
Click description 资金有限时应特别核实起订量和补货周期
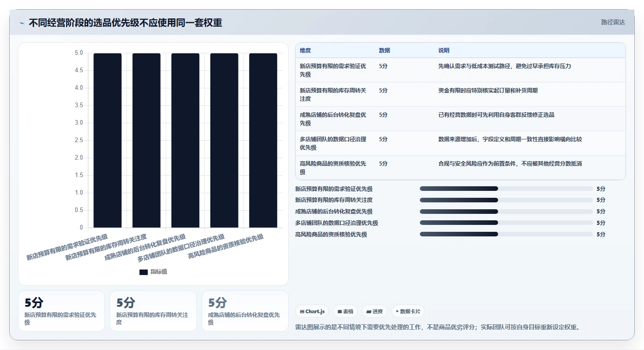488,91
